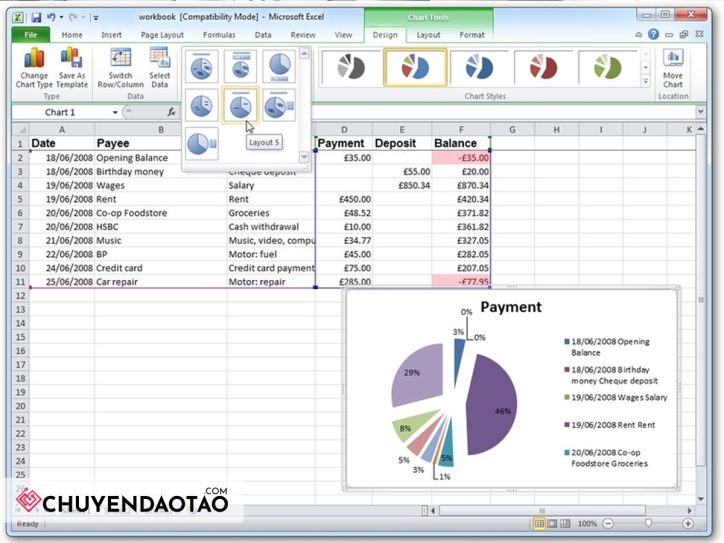This screenshot has height=543, width=724.
Task: Switch to Page Layout view in status bar
Action: click(552, 524)
